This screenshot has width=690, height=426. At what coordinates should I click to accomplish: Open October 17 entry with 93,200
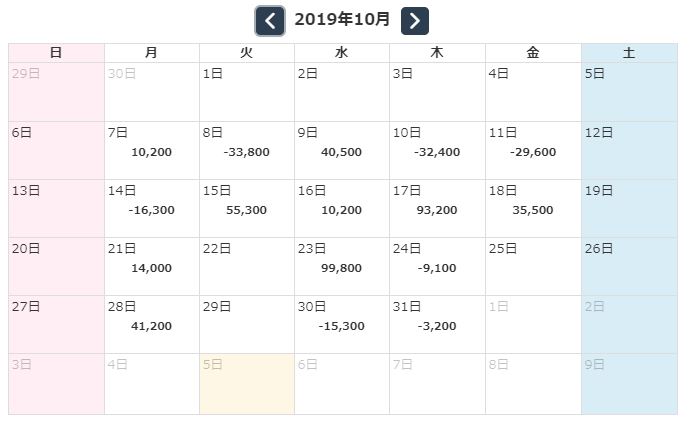(437, 209)
